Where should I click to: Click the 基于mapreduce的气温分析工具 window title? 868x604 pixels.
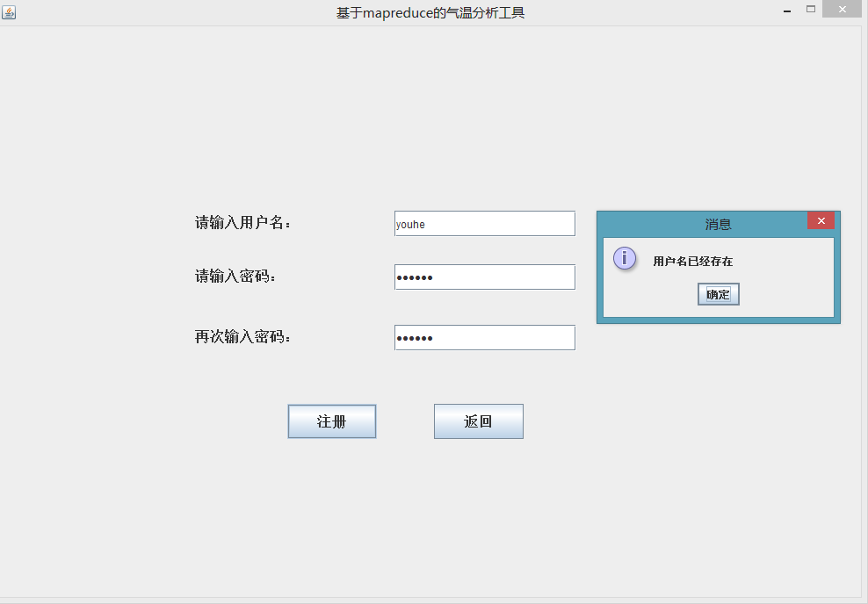pyautogui.click(x=430, y=12)
